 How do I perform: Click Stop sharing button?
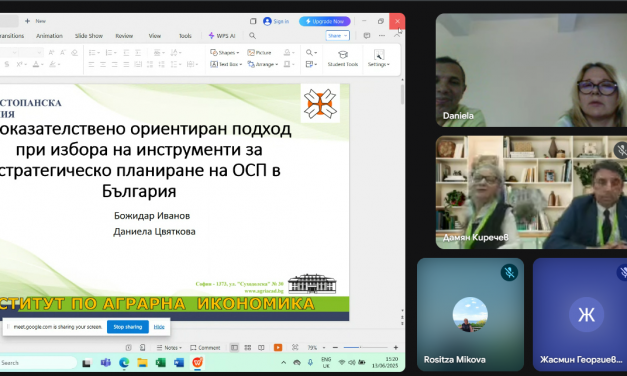(x=128, y=327)
